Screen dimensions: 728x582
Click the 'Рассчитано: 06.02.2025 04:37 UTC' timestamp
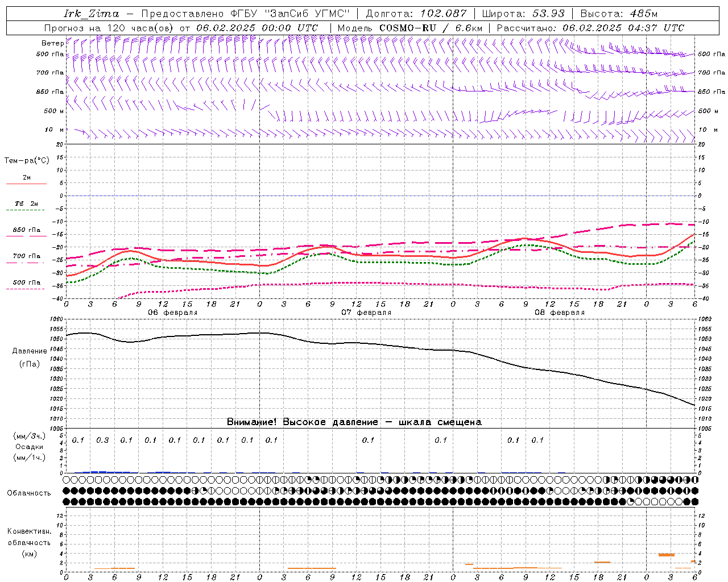[x=590, y=28]
